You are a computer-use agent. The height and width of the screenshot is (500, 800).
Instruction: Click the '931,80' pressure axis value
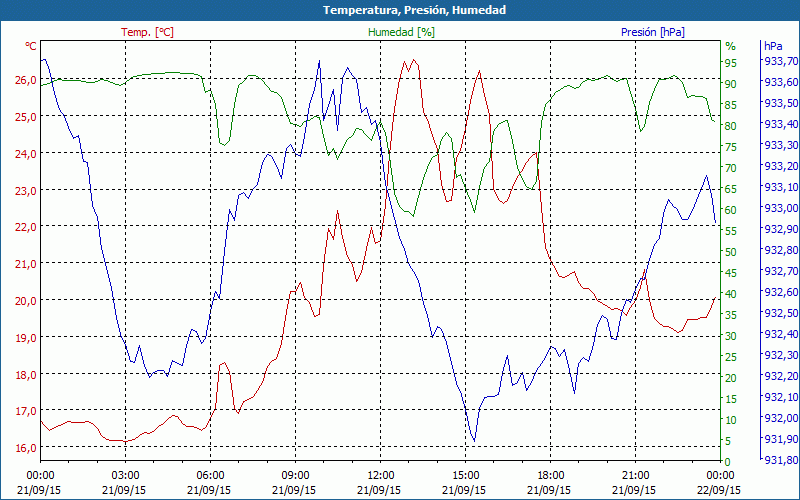(x=781, y=460)
